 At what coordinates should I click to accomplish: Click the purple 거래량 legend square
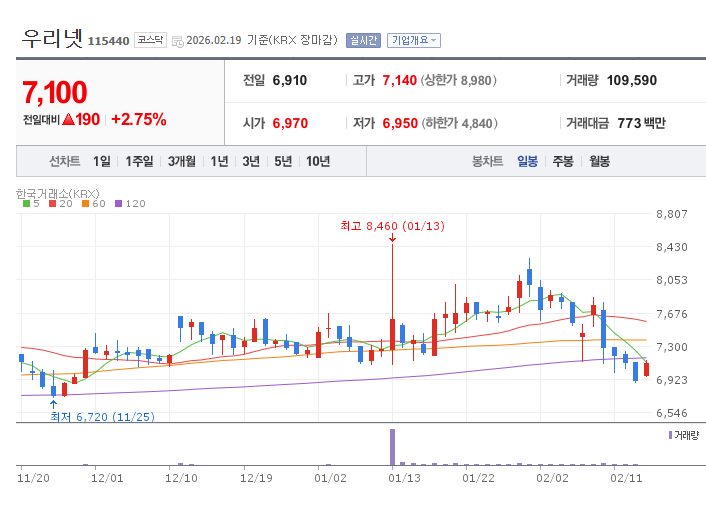tap(670, 435)
